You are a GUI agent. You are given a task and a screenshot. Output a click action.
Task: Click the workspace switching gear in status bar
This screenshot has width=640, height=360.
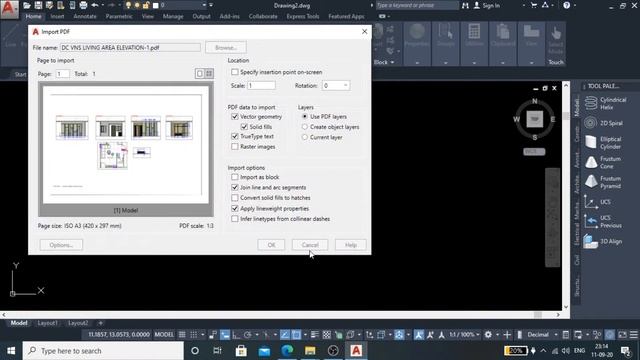pos(488,335)
